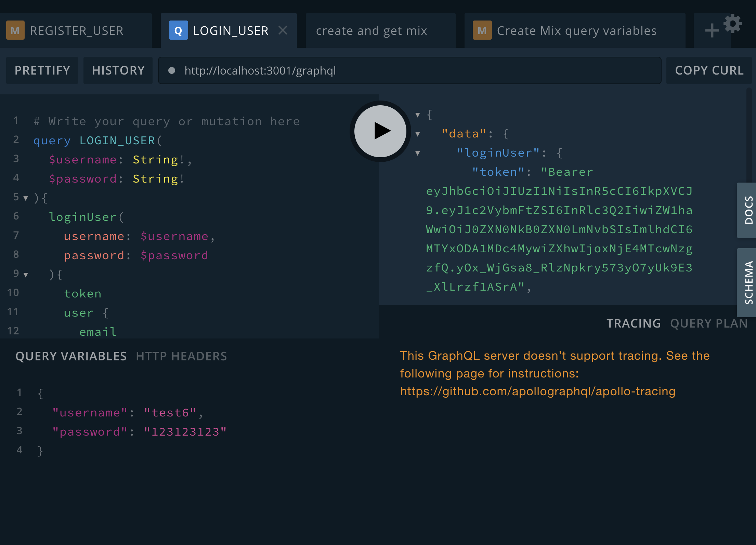Screen dimensions: 756x545
Task: Switch to the QUERY PLAN tab
Action: (709, 323)
